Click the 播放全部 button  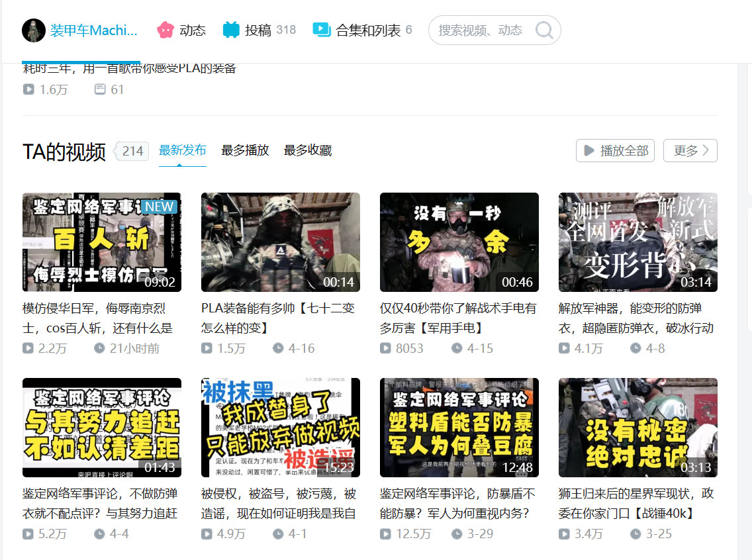point(616,150)
